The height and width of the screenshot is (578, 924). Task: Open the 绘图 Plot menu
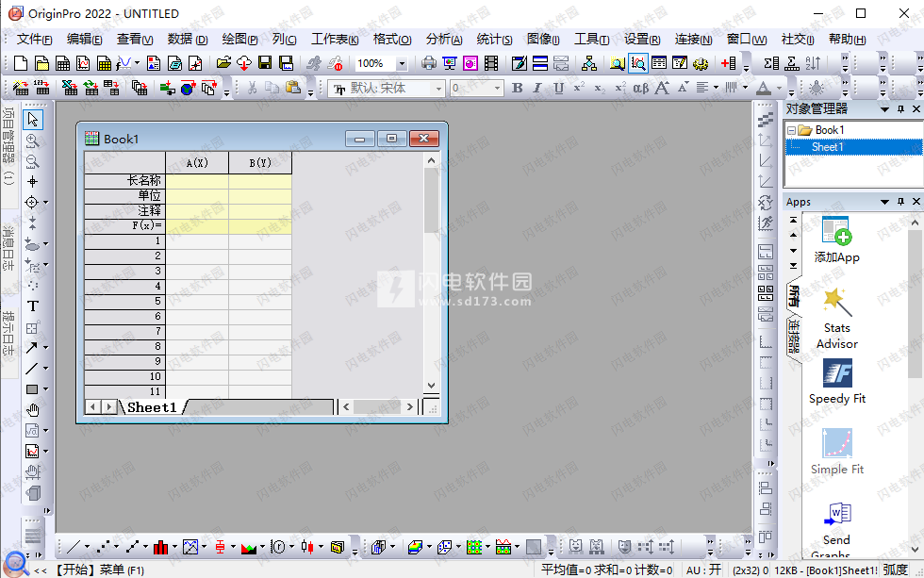pos(239,40)
